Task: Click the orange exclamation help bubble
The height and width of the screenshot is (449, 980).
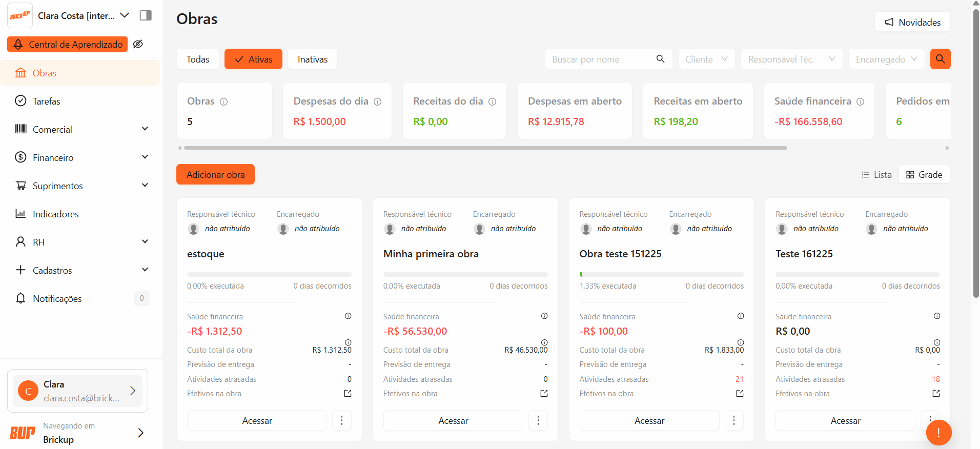Action: [x=938, y=433]
